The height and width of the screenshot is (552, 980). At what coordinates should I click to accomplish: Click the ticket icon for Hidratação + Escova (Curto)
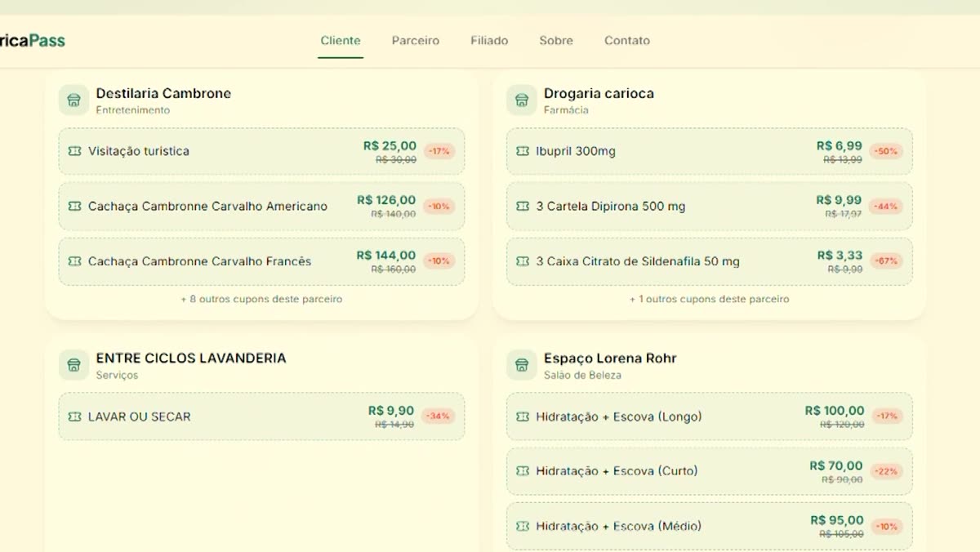tap(523, 471)
